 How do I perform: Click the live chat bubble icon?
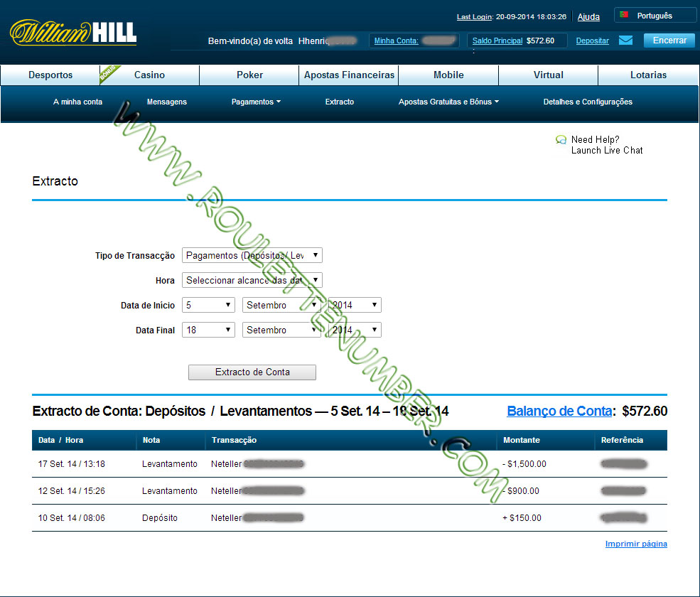[561, 140]
